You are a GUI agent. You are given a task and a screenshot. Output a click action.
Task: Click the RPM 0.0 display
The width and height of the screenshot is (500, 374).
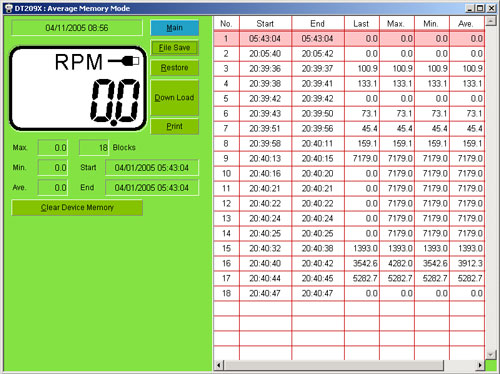(78, 89)
